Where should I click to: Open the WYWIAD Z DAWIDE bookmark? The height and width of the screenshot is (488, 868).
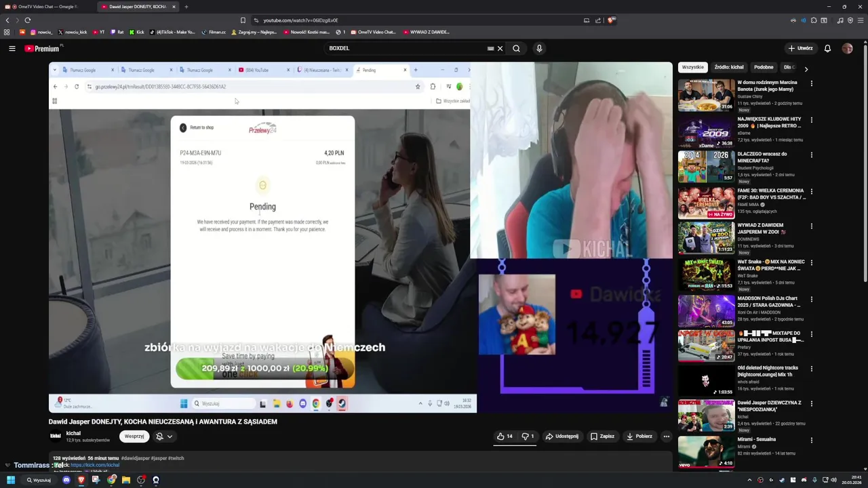pos(427,32)
